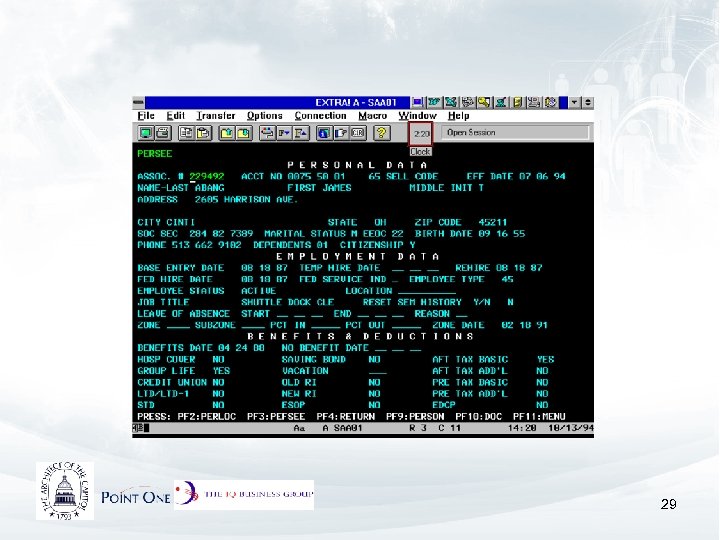
Task: Click the Open Session status text box
Action: [515, 133]
